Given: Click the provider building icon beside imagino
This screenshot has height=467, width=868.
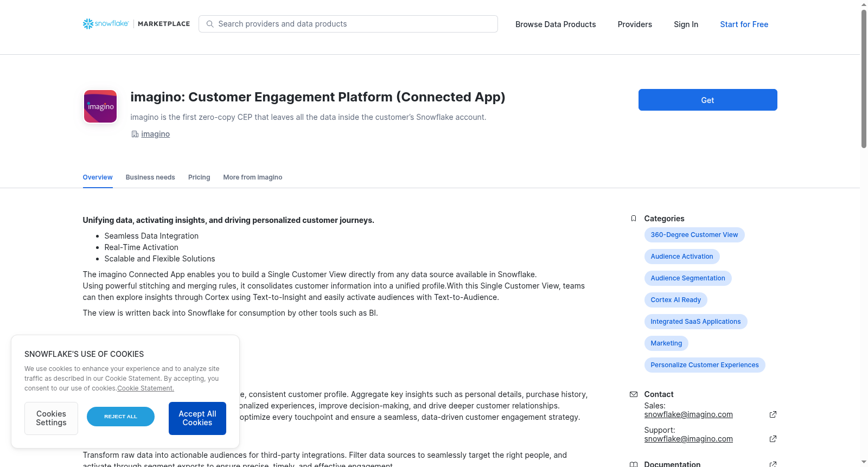Looking at the screenshot, I should click(x=135, y=134).
